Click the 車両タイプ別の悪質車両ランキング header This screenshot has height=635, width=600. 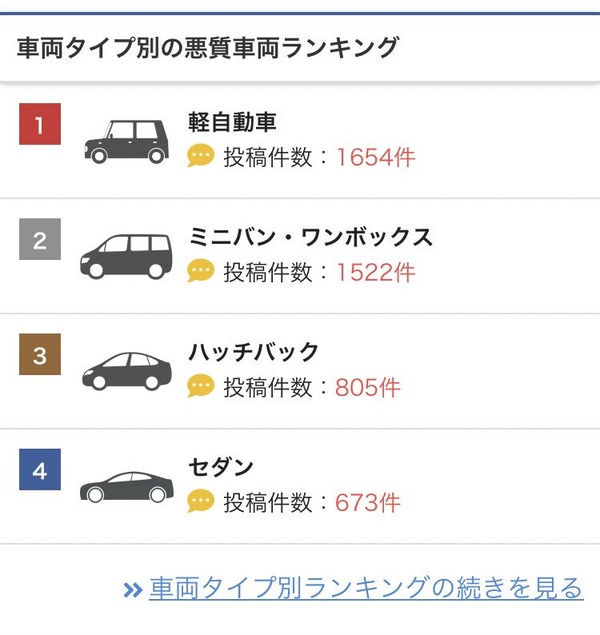(208, 47)
